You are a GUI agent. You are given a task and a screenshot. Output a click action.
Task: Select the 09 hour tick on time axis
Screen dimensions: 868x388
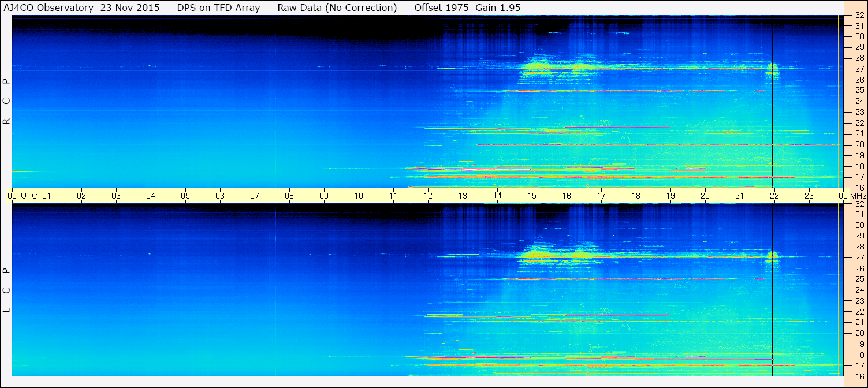click(x=324, y=196)
